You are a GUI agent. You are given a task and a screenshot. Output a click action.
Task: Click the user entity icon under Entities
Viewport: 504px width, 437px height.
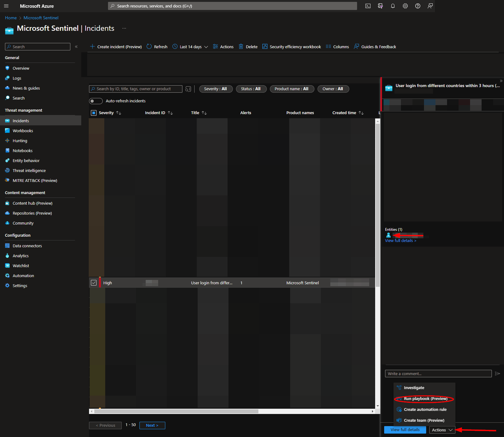(389, 235)
